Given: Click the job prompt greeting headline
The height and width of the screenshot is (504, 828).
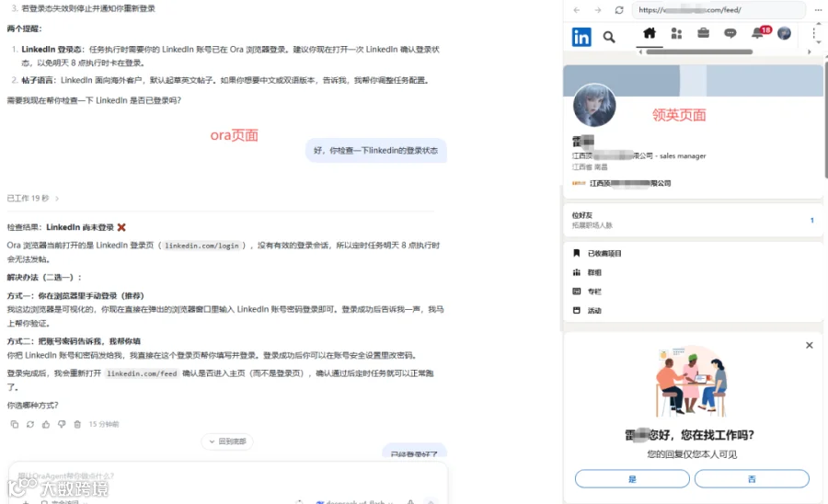Looking at the screenshot, I should (690, 435).
